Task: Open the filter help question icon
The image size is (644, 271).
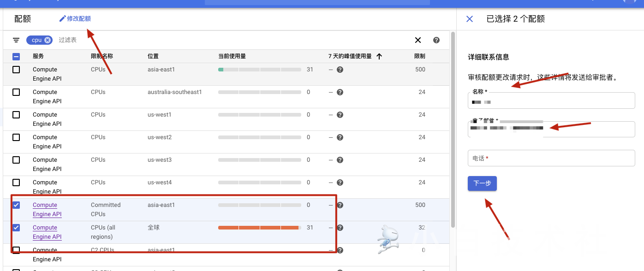Action: point(436,40)
